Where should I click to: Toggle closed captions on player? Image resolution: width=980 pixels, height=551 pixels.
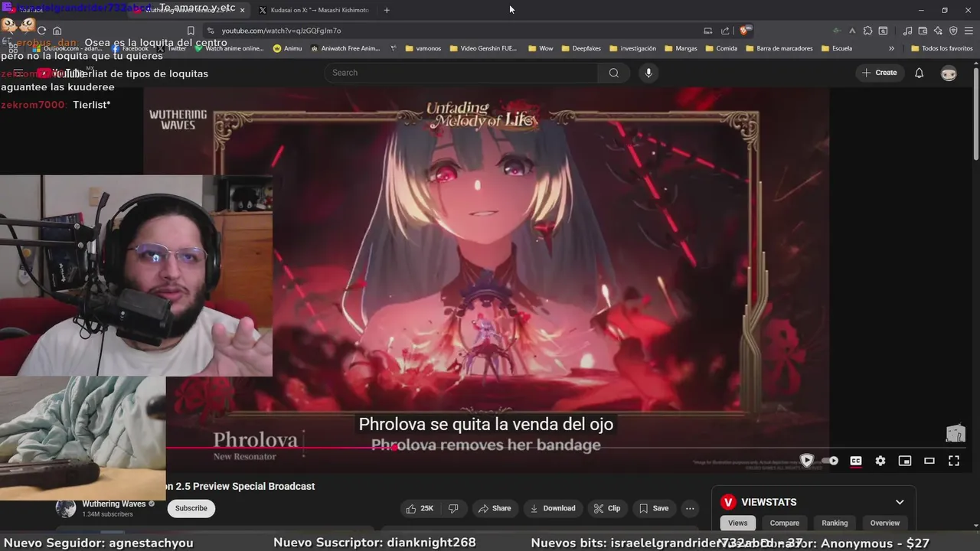856,461
